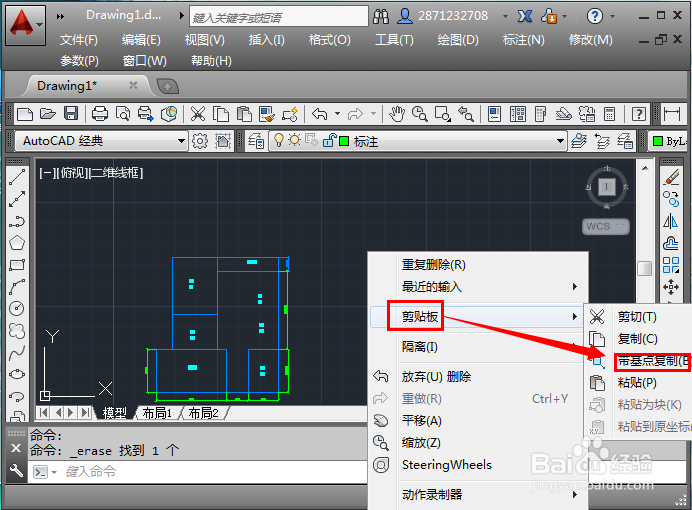Switch to the 布局2 layout tab
Screen dimensions: 692x510
203,413
